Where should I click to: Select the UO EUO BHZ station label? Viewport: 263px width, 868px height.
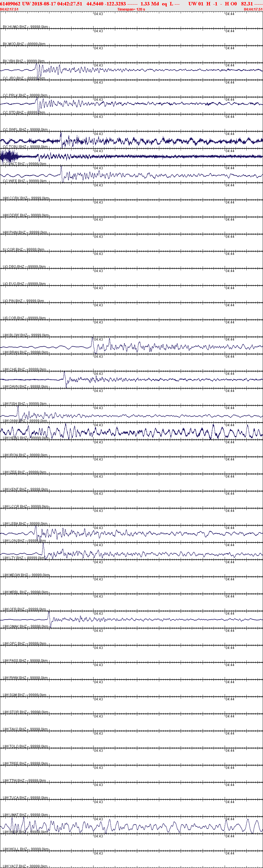coord(24,284)
